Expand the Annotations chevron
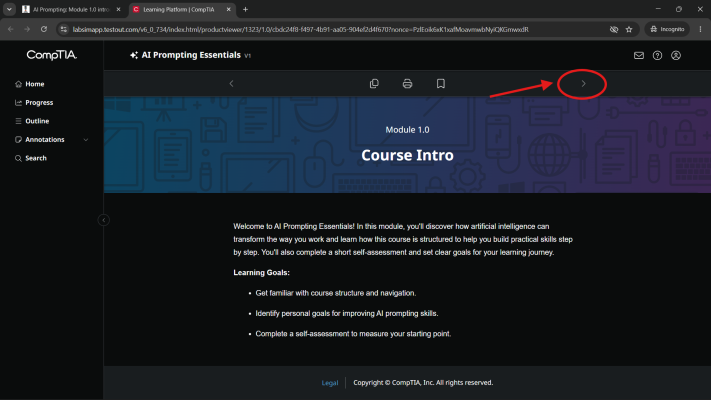 tap(86, 140)
